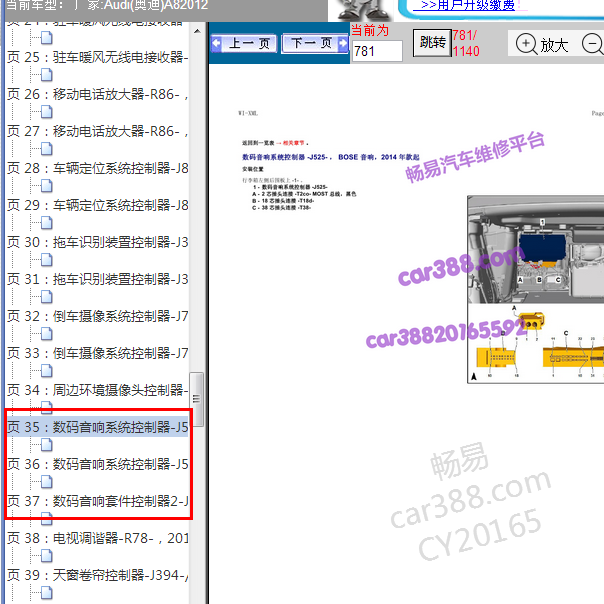The height and width of the screenshot is (604, 604).
Task: Select tree item 页 31 拖车识别装置控制器
Action: click(97, 279)
